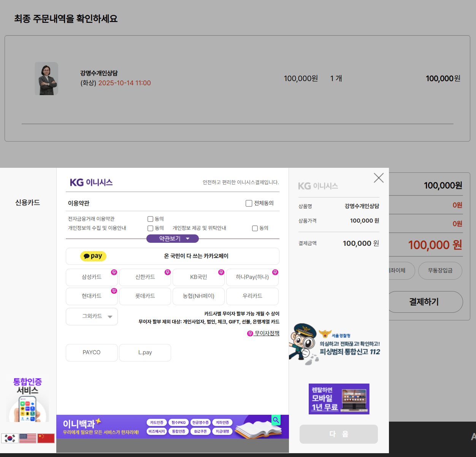
Task: Select PAYCO payment option
Action: point(92,352)
